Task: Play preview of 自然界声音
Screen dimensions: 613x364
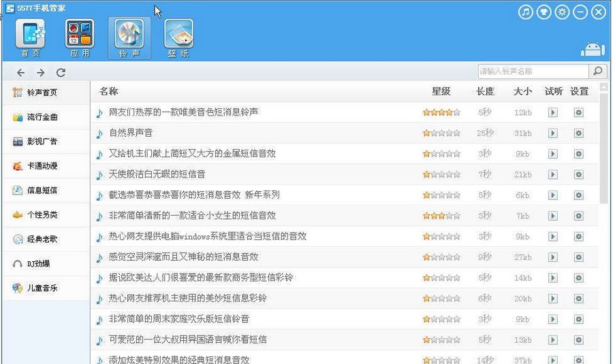Action: pyautogui.click(x=553, y=133)
